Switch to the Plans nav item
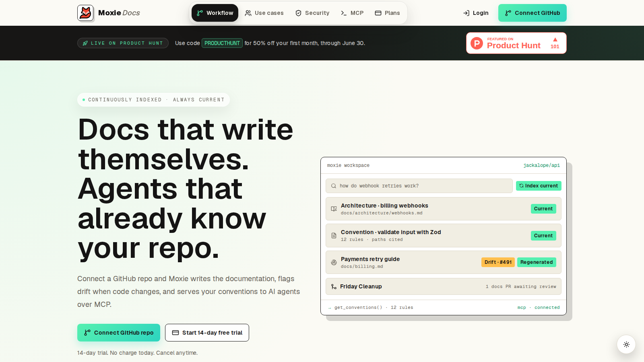This screenshot has height=362, width=644. click(387, 13)
